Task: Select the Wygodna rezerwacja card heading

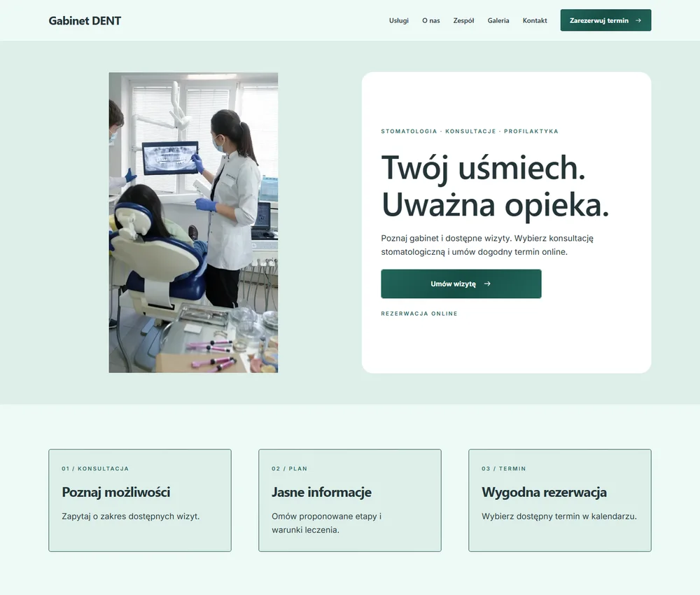Action: pos(544,492)
